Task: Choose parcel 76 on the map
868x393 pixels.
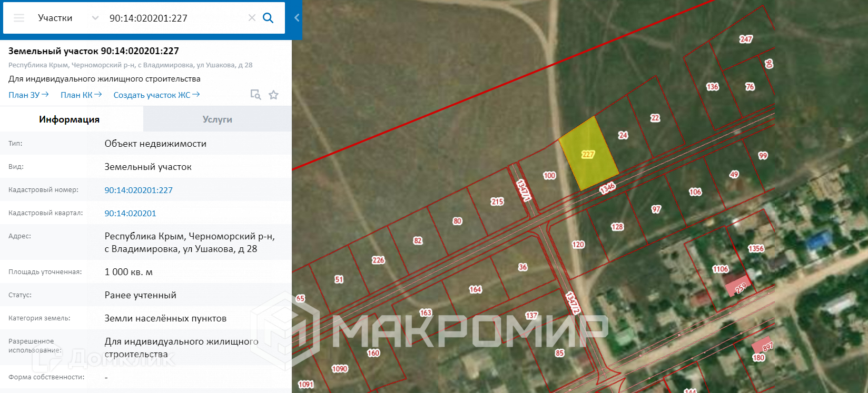Action: coord(750,87)
